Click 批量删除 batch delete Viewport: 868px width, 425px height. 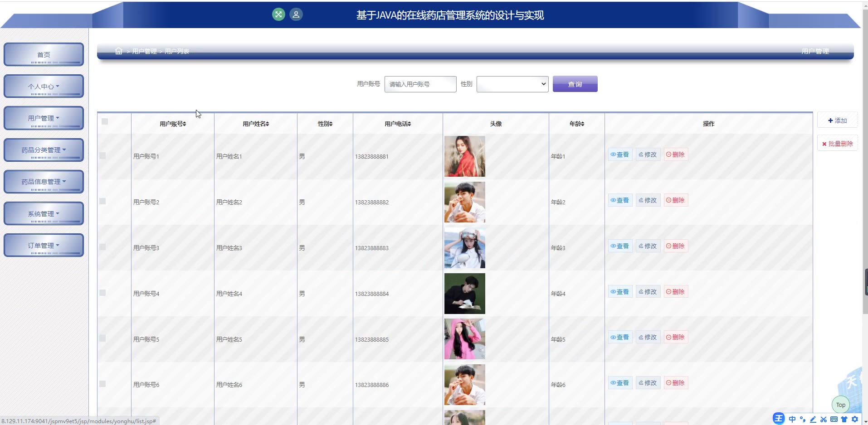pos(837,144)
